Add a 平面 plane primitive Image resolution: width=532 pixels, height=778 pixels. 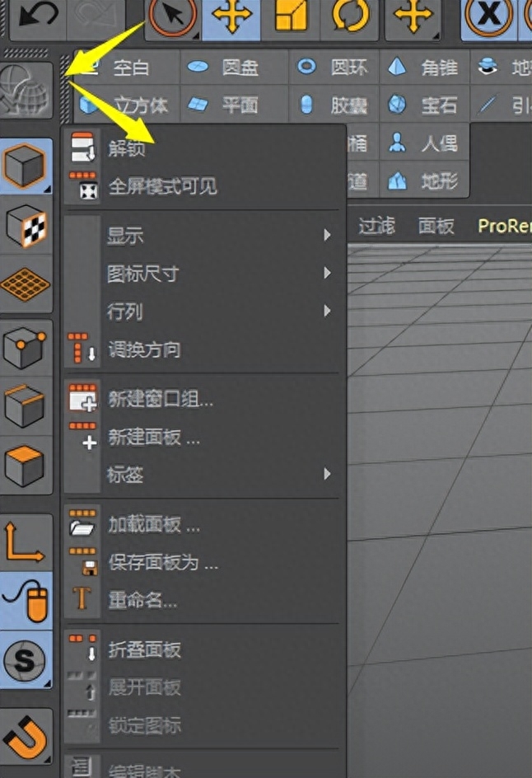click(x=233, y=105)
